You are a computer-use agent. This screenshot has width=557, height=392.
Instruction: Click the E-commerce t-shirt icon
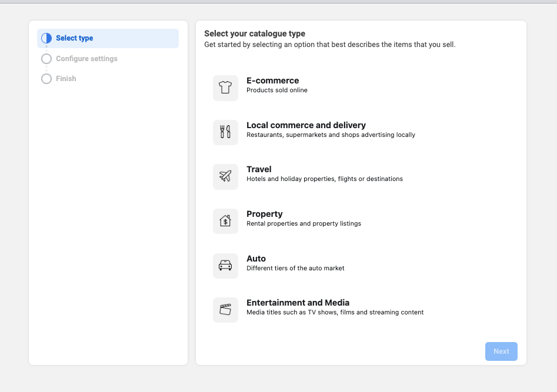pyautogui.click(x=225, y=88)
